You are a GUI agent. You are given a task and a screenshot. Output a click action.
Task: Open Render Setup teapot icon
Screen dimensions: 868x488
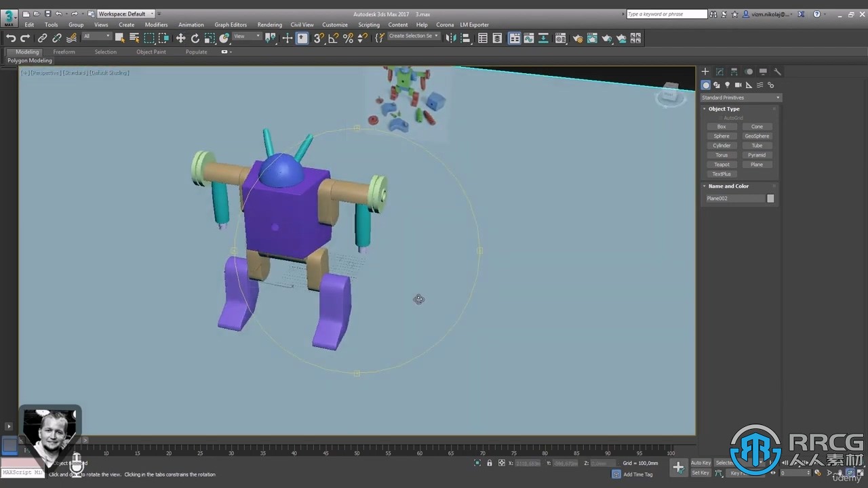(578, 39)
